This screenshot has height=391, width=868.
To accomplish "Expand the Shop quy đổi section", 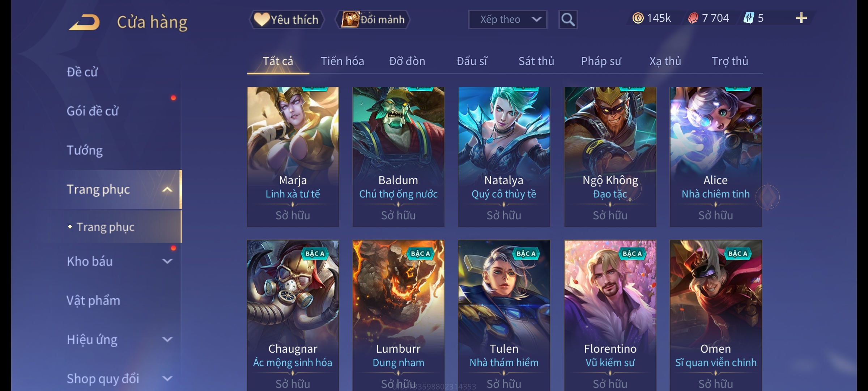I will [x=167, y=378].
